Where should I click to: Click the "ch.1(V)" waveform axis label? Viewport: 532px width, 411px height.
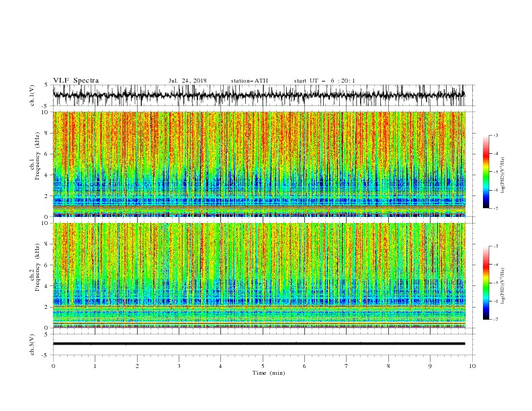[x=32, y=95]
